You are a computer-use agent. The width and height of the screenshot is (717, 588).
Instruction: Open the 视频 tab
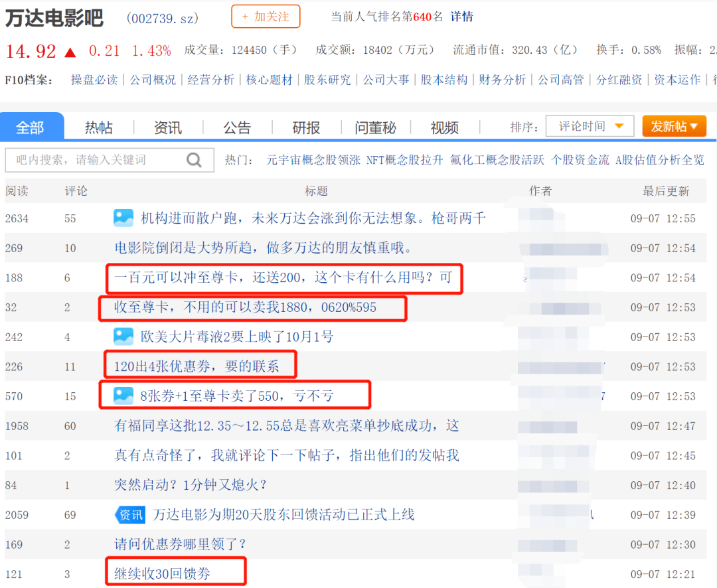point(444,127)
